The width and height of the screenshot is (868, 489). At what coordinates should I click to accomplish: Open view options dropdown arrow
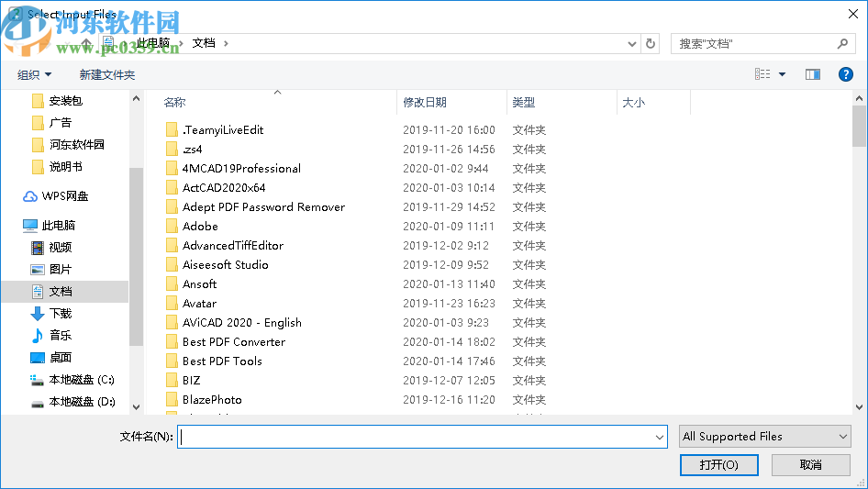(782, 74)
